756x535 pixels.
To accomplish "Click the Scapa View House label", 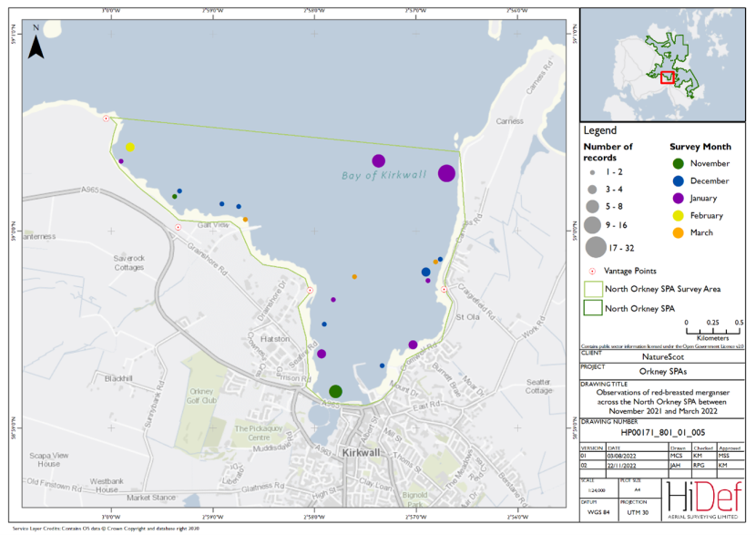I will click(48, 459).
